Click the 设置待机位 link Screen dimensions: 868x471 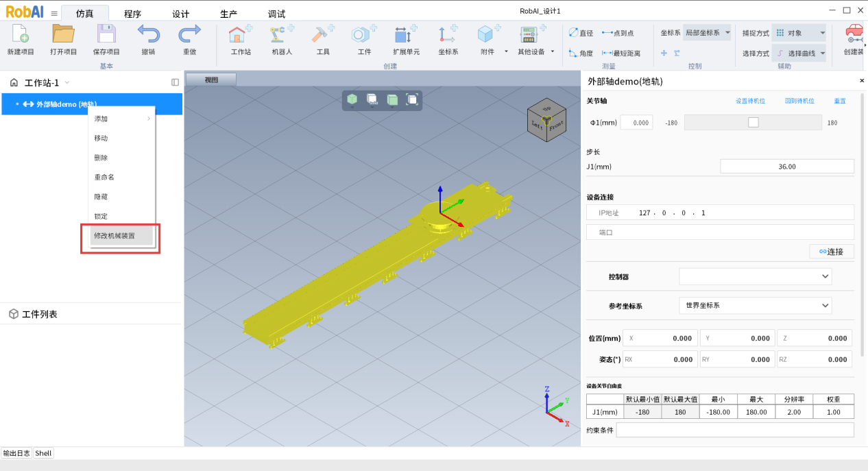(750, 101)
